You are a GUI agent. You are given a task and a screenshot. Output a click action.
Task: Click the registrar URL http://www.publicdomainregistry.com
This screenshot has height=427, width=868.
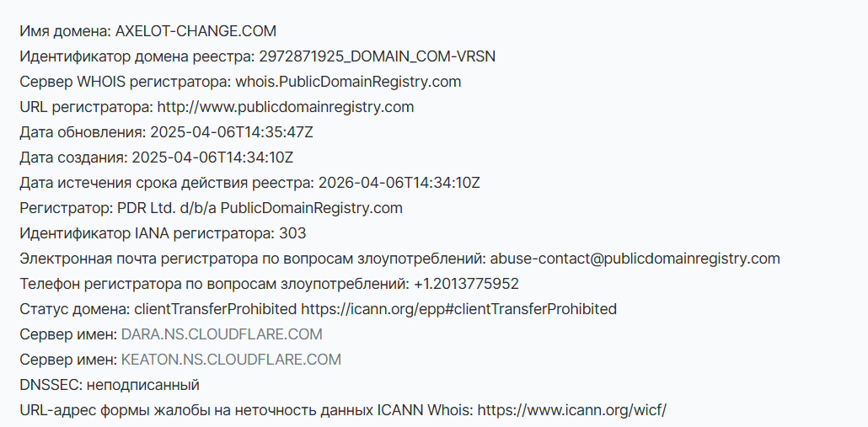click(x=285, y=107)
